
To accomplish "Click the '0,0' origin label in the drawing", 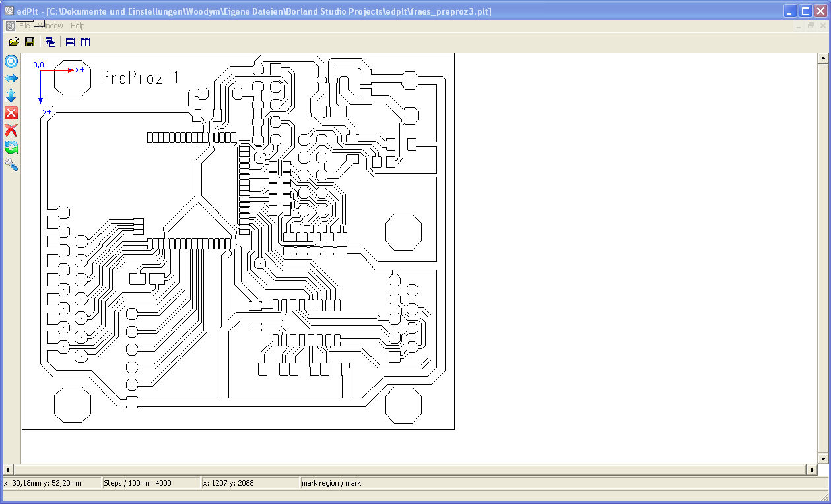I will pos(38,65).
